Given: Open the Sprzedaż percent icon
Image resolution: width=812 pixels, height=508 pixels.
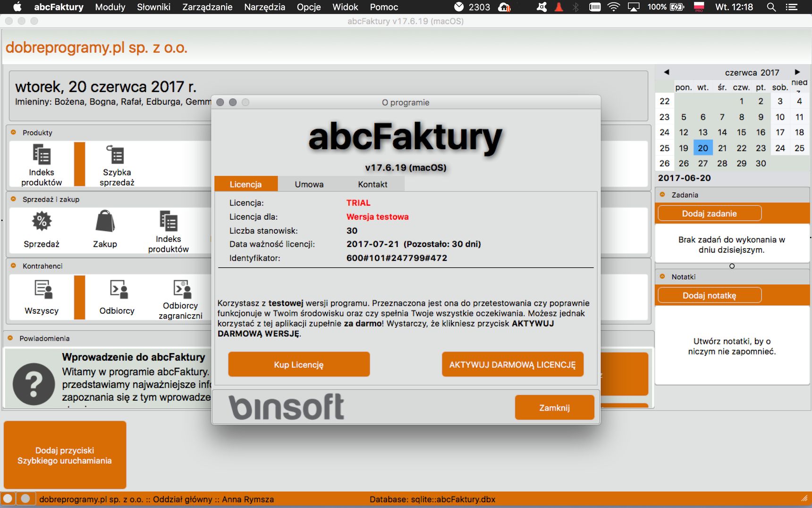Looking at the screenshot, I should tap(42, 230).
